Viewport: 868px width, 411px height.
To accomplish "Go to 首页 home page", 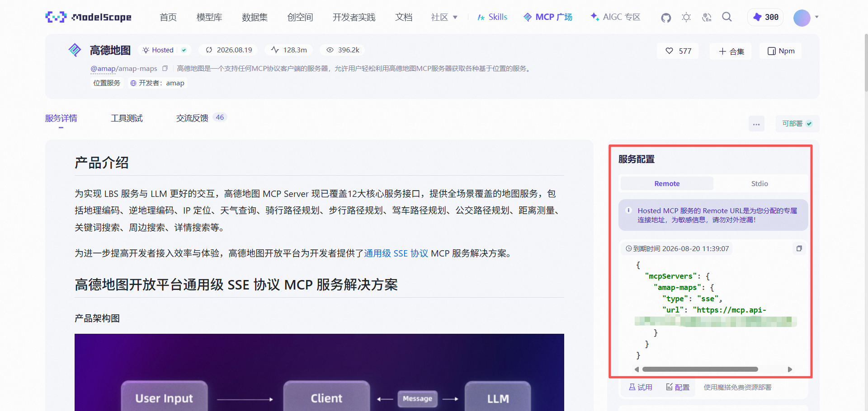I will 168,17.
